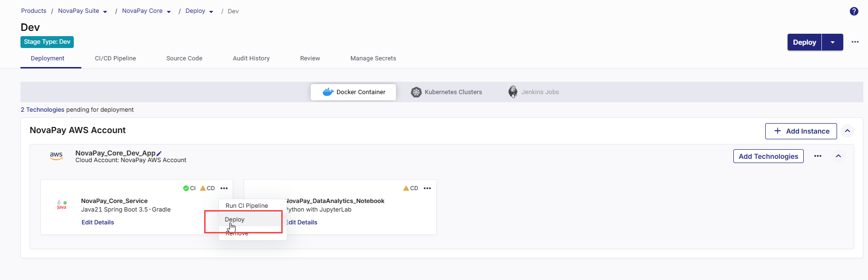Collapse the NovaPay AWS Account section
The width and height of the screenshot is (868, 280).
tap(847, 131)
